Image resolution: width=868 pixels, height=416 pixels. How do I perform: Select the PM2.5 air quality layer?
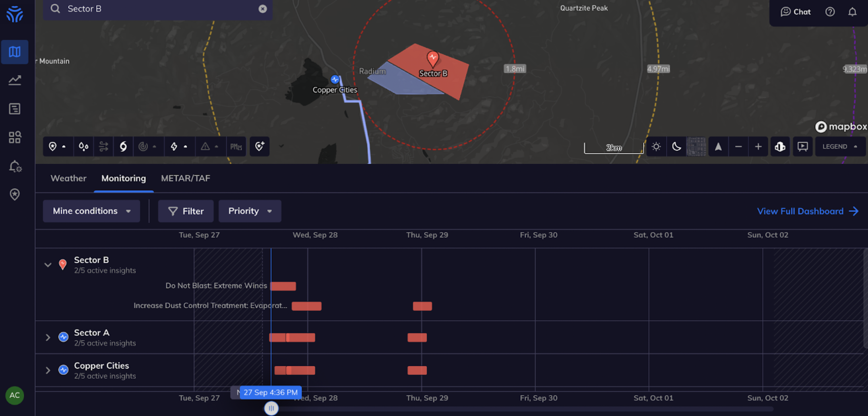[236, 146]
